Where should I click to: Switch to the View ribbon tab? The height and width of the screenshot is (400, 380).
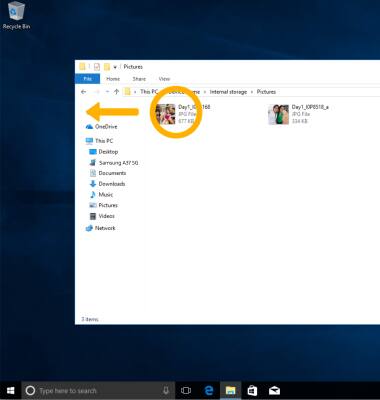click(x=164, y=79)
